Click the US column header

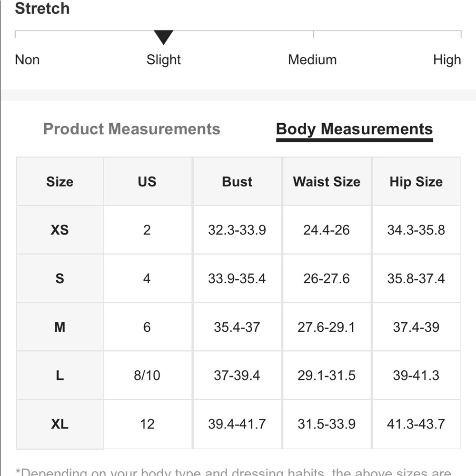pyautogui.click(x=147, y=181)
